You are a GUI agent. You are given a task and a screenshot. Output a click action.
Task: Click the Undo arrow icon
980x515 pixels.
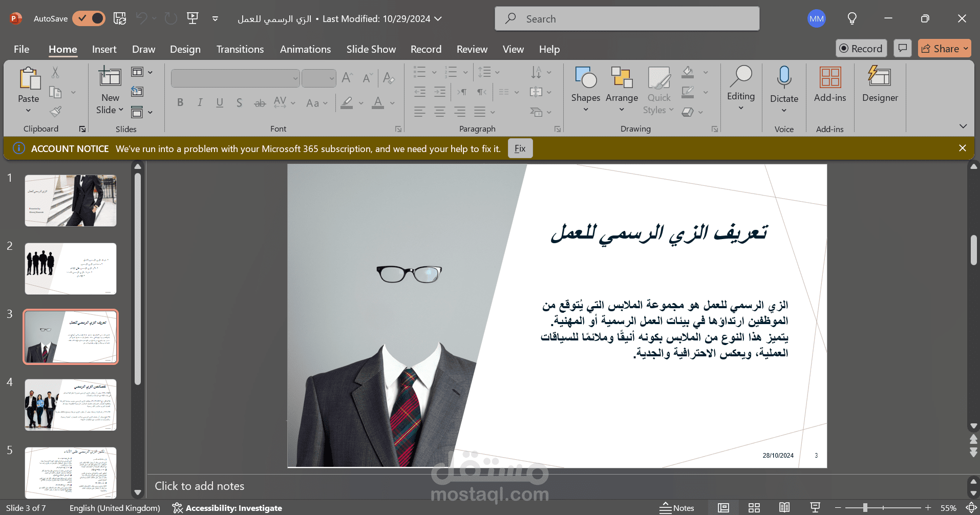coord(141,18)
